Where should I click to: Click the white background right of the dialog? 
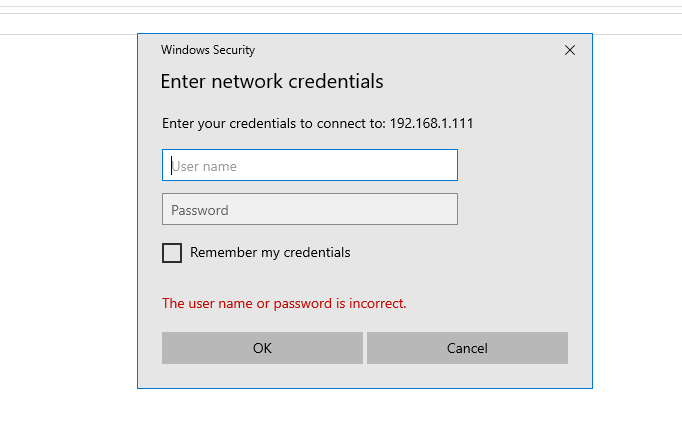[637, 217]
